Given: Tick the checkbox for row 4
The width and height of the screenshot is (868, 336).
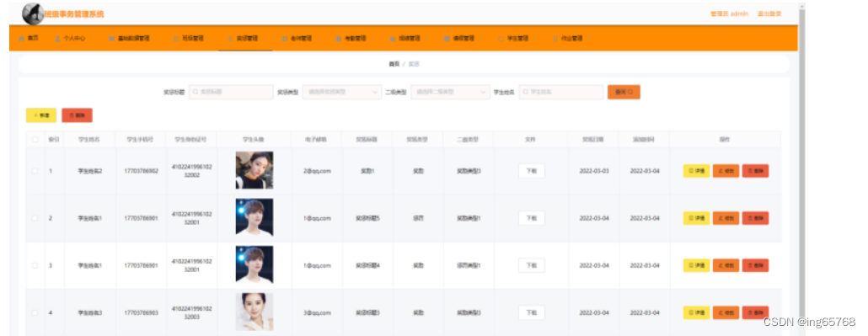Looking at the screenshot, I should 35,312.
